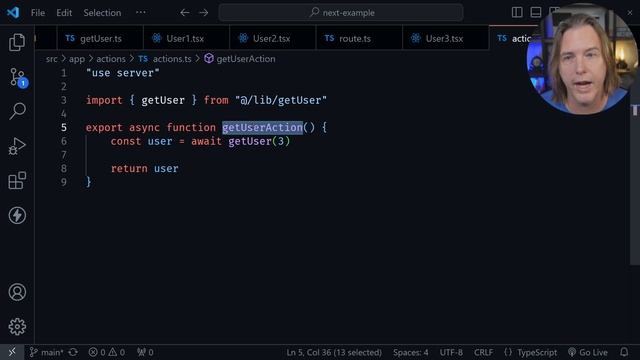The width and height of the screenshot is (640, 360).
Task: Open the Manage gear menu
Action: 17,327
